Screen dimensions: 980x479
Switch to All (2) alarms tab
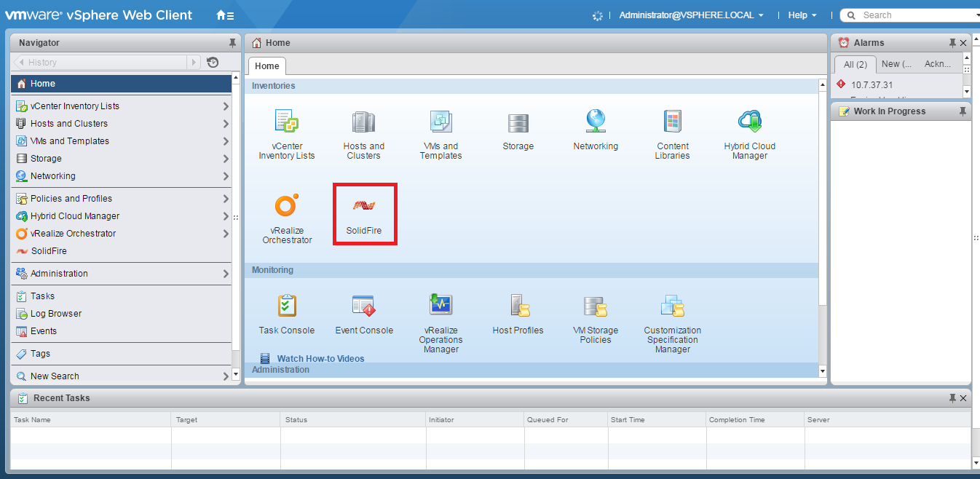pyautogui.click(x=855, y=64)
